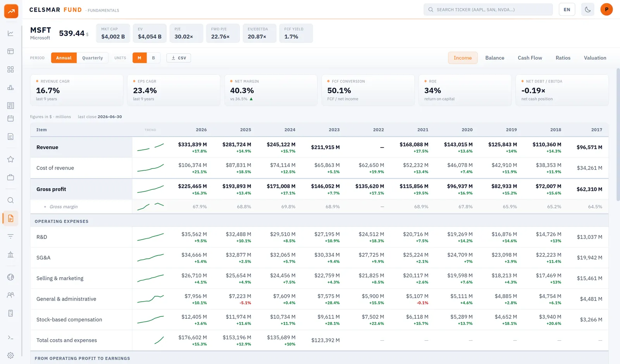Open the bank building sidebar icon
620x364 pixels.
click(10, 254)
